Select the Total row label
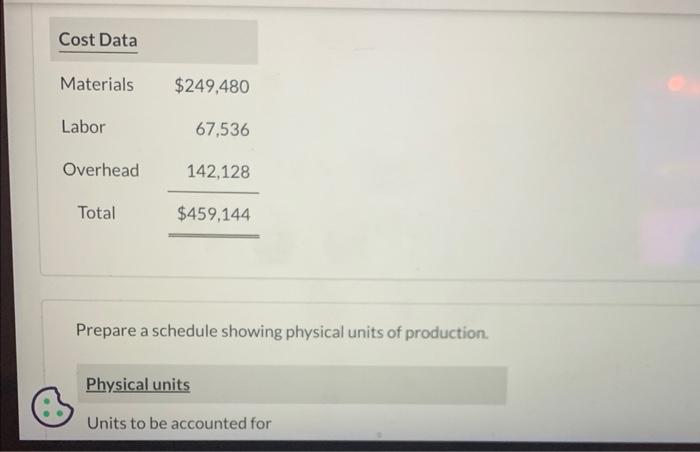Viewport: 700px width, 452px height. [x=96, y=213]
